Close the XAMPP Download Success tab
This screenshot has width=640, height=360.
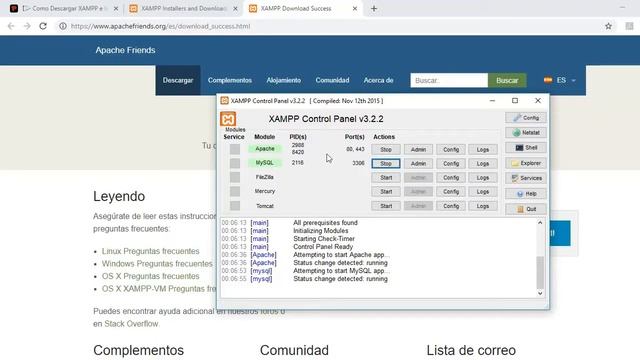(355, 9)
